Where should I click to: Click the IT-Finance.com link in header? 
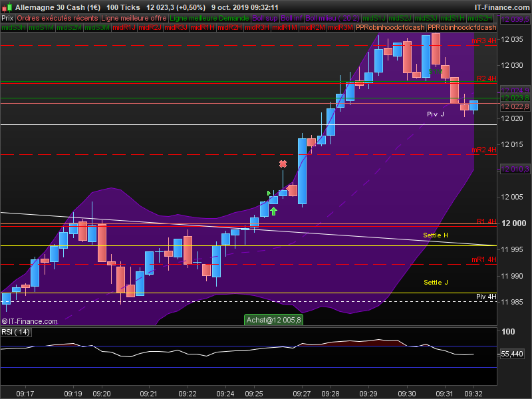[502, 7]
